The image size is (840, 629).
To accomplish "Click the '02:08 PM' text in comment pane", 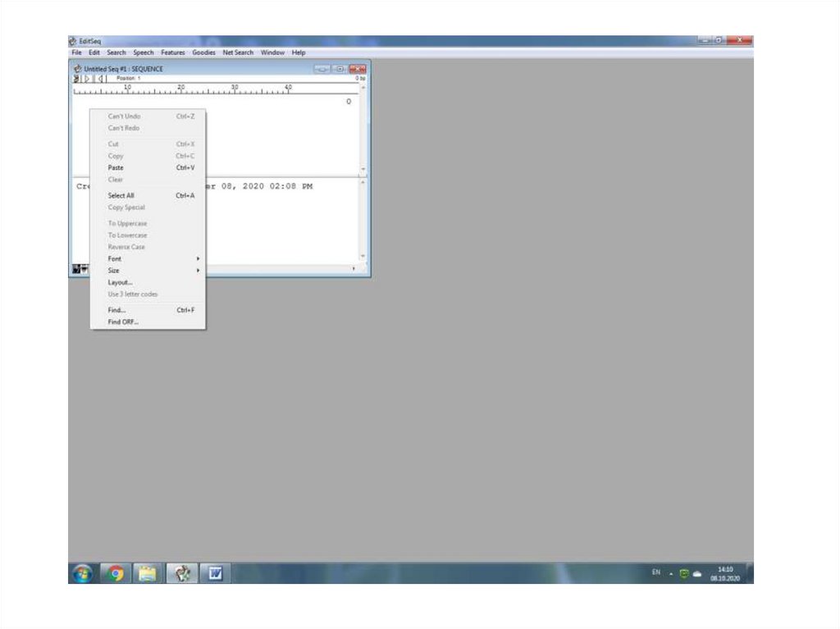I will click(x=291, y=186).
